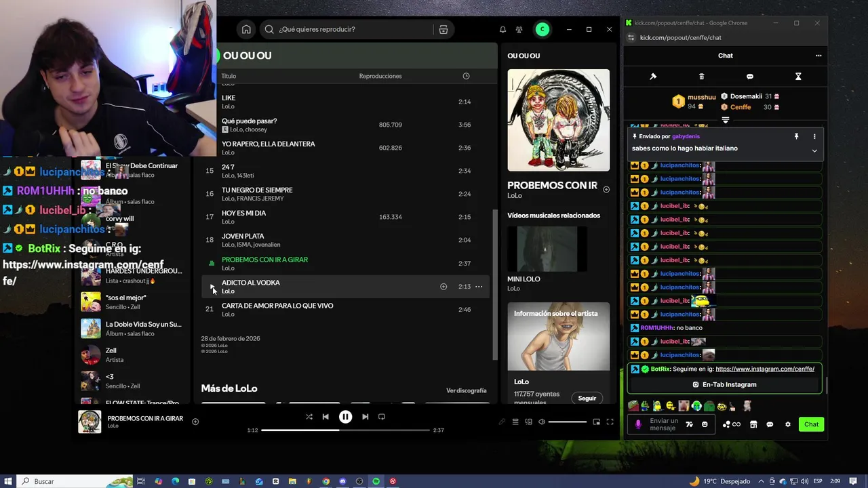Viewport: 868px width, 488px height.
Task: Select track YO RAPERO, ELLA DELANTERA
Action: coord(345,148)
